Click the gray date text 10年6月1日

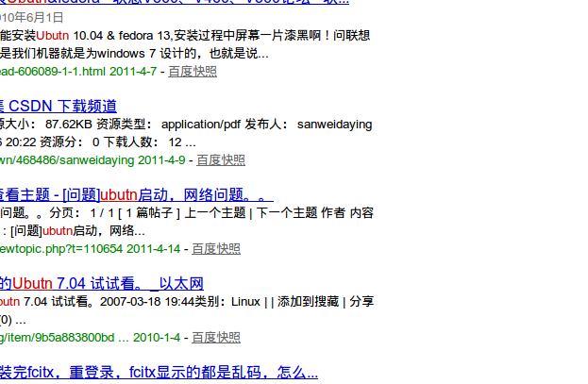coord(31,18)
